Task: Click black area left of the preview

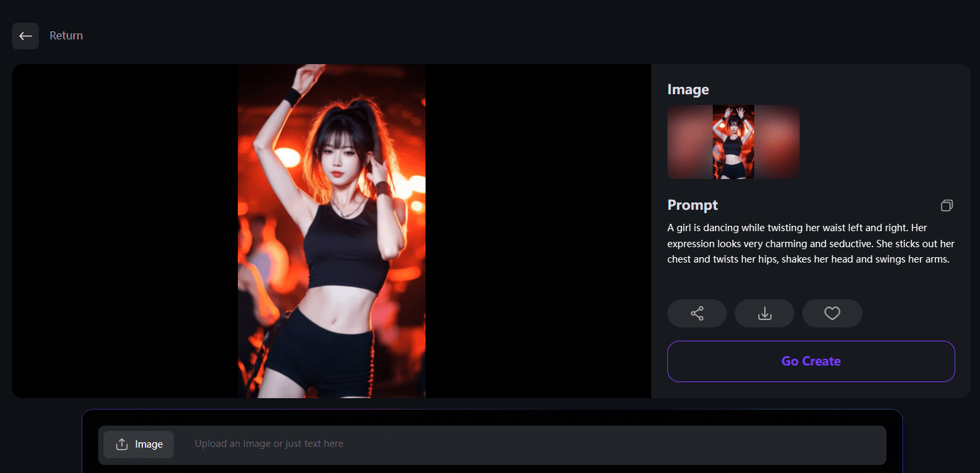Action: coord(125,231)
